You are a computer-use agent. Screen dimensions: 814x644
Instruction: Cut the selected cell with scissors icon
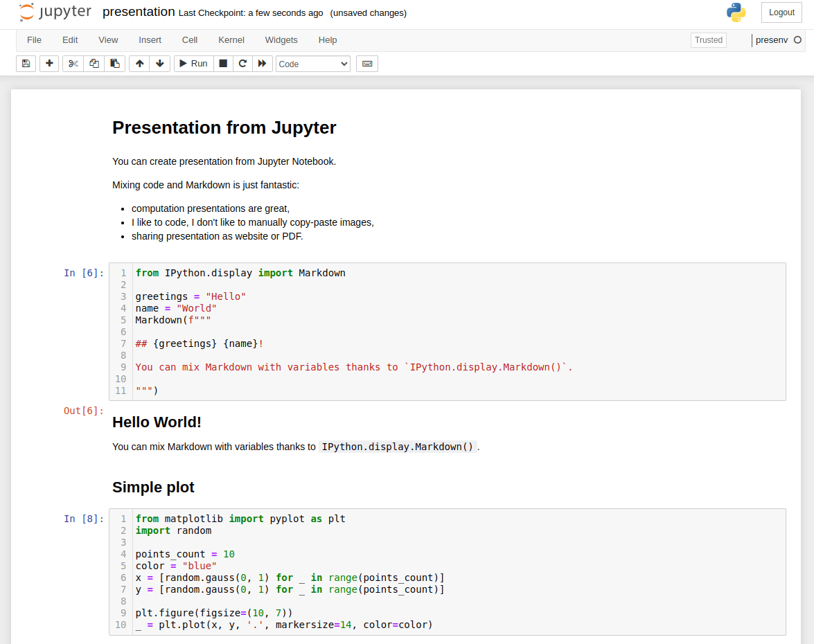click(x=72, y=63)
